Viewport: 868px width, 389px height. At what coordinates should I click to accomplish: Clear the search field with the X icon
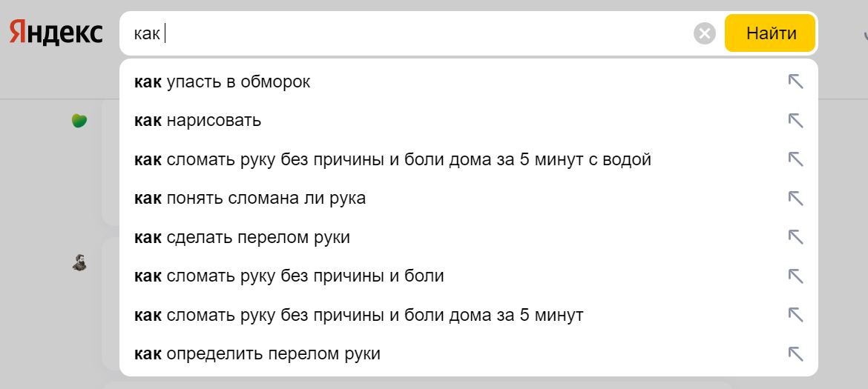pos(705,34)
